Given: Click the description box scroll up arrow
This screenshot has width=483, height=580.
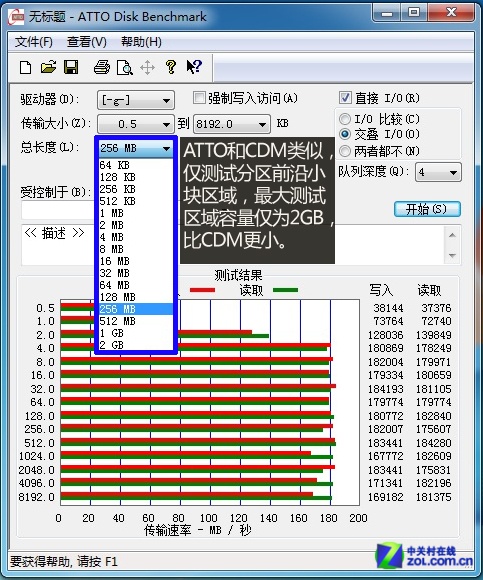Looking at the screenshot, I should [452, 235].
